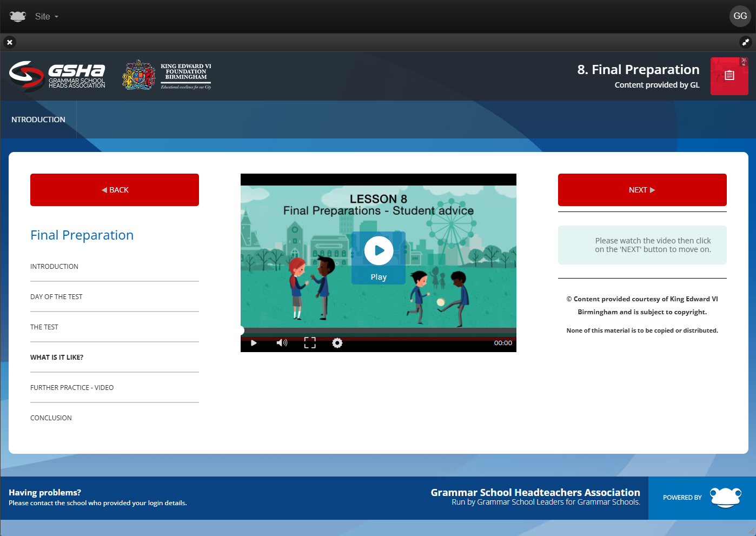Select CONCLUSION in the Final Preparation list
The height and width of the screenshot is (536, 756).
click(51, 418)
